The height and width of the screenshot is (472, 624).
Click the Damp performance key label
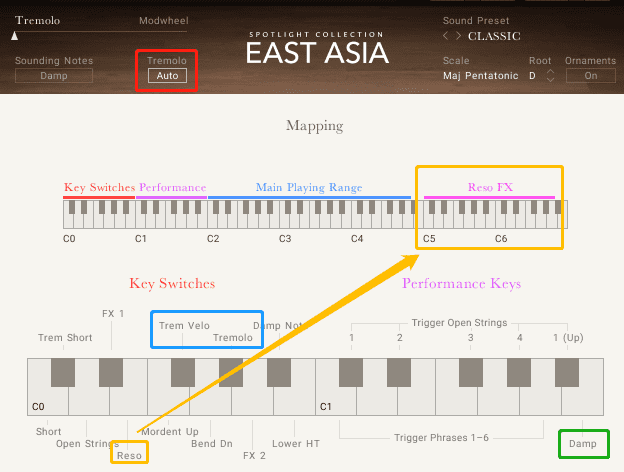(x=583, y=444)
